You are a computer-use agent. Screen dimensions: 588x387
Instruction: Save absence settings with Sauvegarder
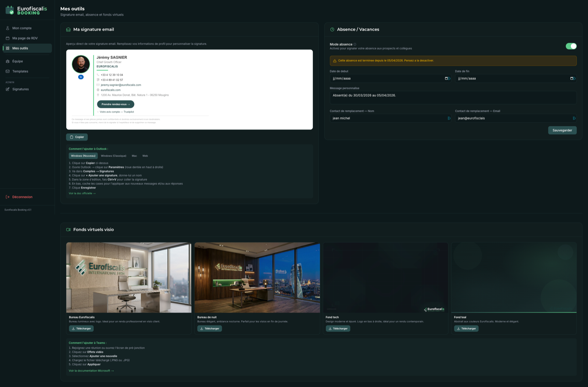click(562, 130)
